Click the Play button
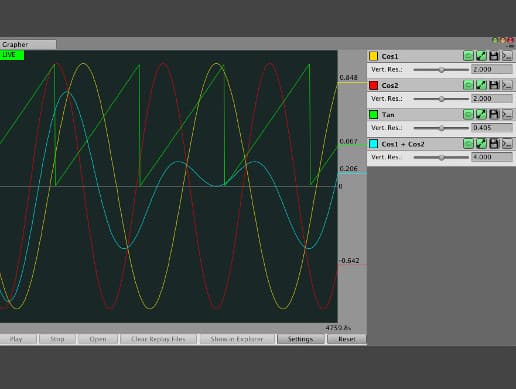Screen dimensions: 516x389 tap(18, 339)
